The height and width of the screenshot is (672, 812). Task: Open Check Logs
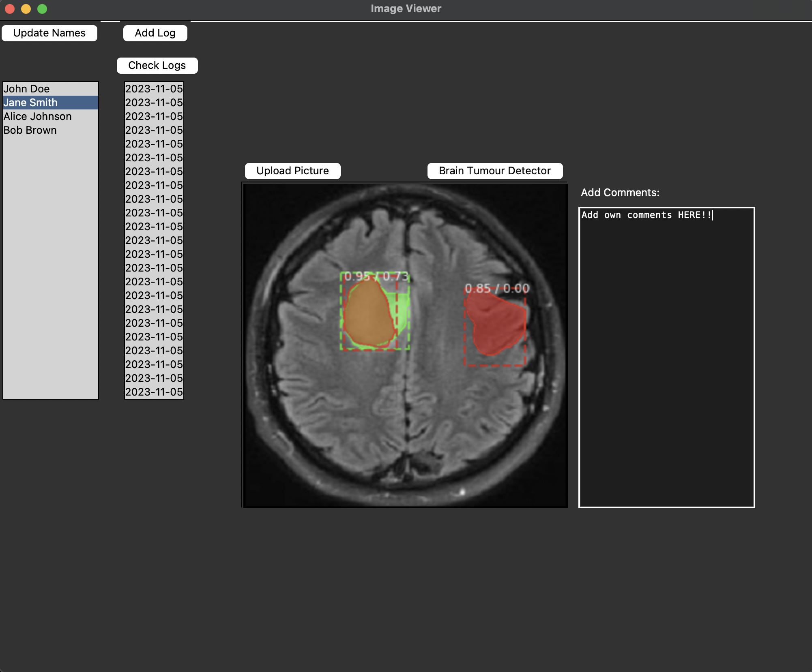tap(157, 66)
